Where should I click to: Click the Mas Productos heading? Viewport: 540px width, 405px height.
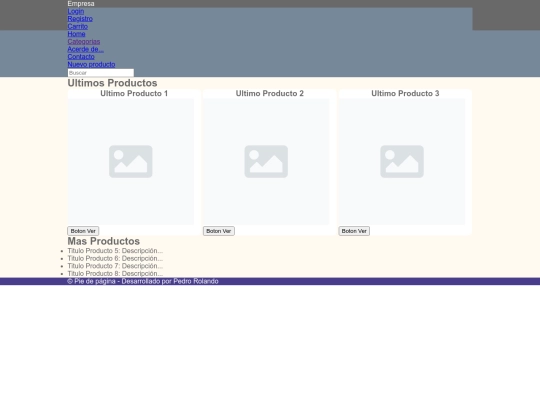[104, 241]
